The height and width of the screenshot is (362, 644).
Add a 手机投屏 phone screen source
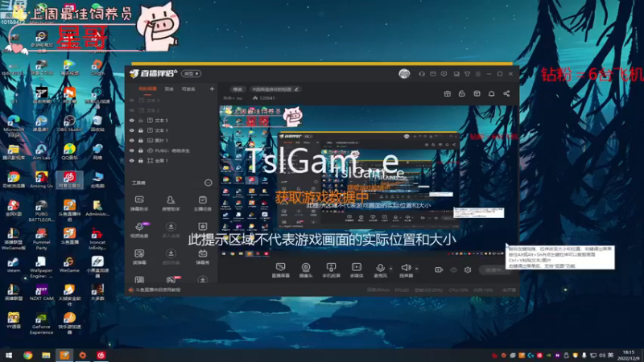331,270
